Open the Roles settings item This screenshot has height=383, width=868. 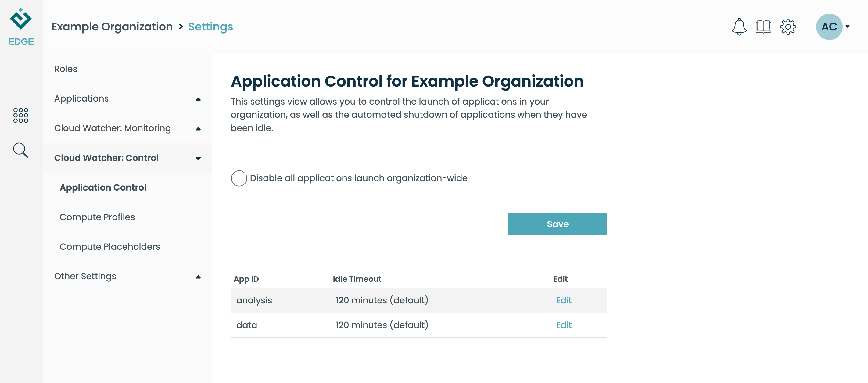(x=66, y=69)
